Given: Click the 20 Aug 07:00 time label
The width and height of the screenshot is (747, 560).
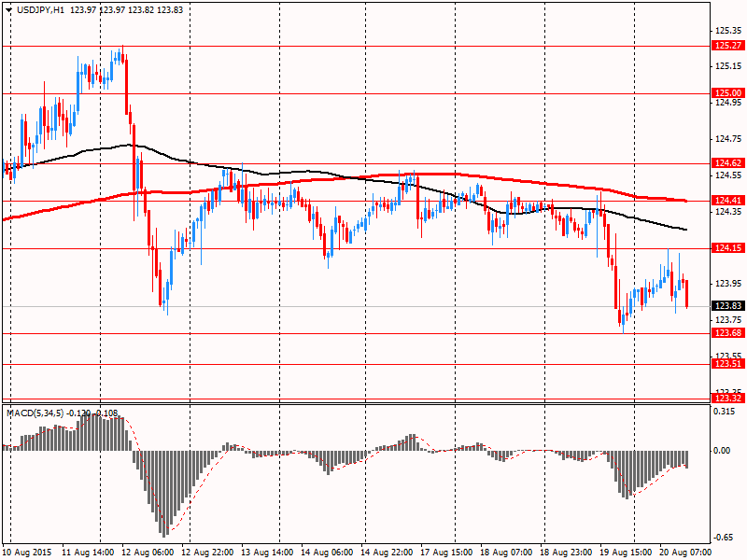Looking at the screenshot, I should [x=685, y=553].
